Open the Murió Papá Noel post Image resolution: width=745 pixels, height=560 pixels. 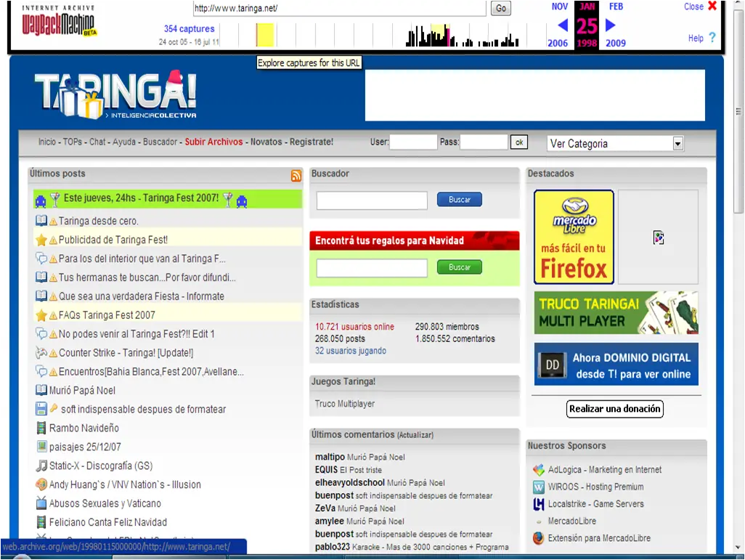(x=82, y=390)
